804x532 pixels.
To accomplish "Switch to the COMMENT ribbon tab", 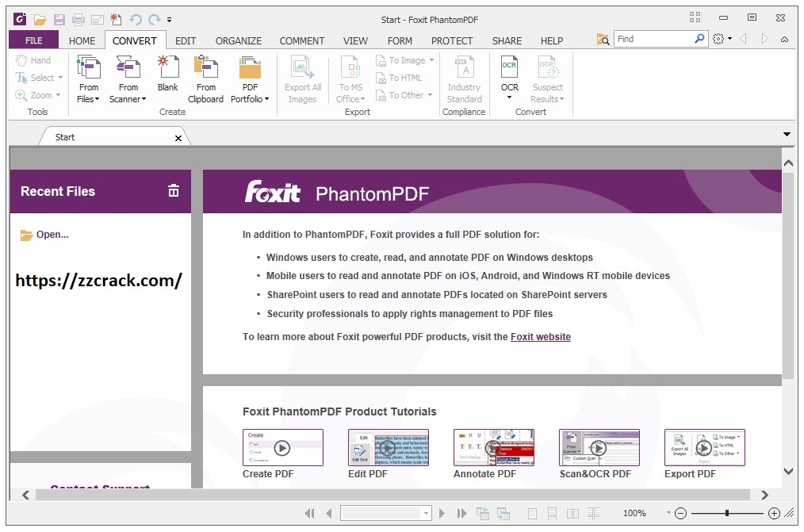I will 302,40.
